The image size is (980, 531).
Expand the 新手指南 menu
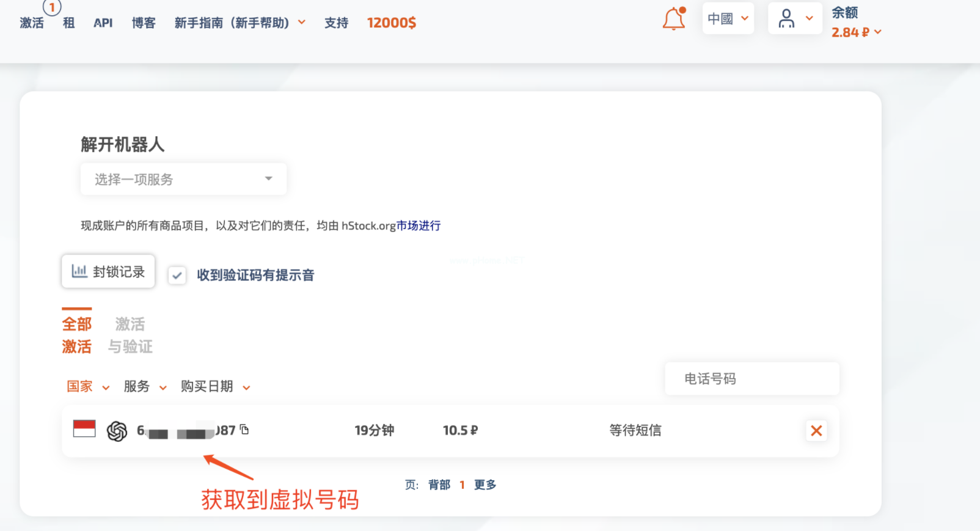point(240,23)
